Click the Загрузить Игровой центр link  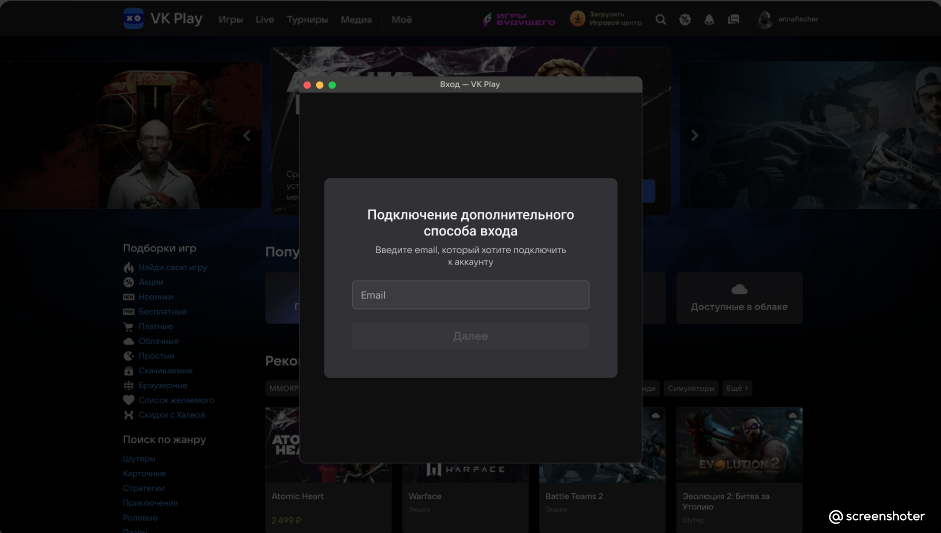tap(615, 19)
